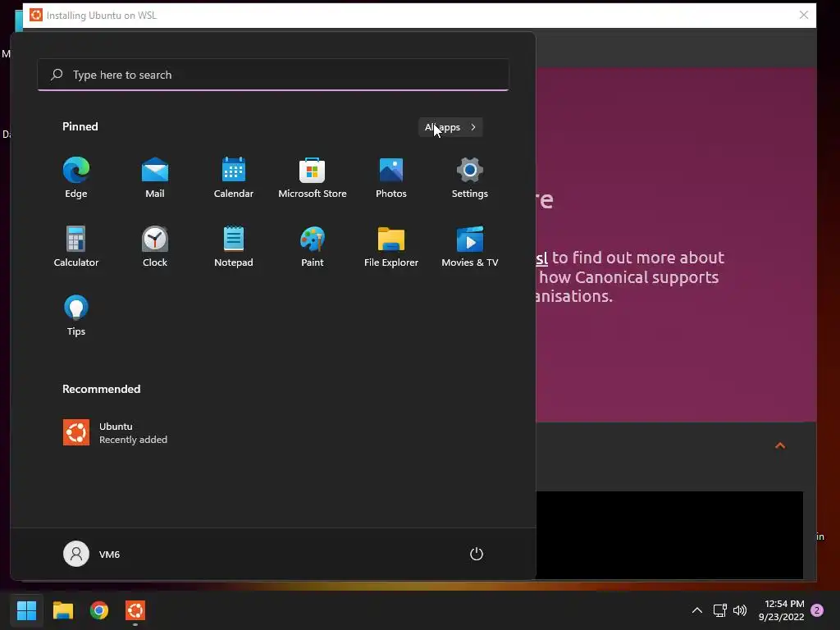Open Movies & TV

pos(470,246)
